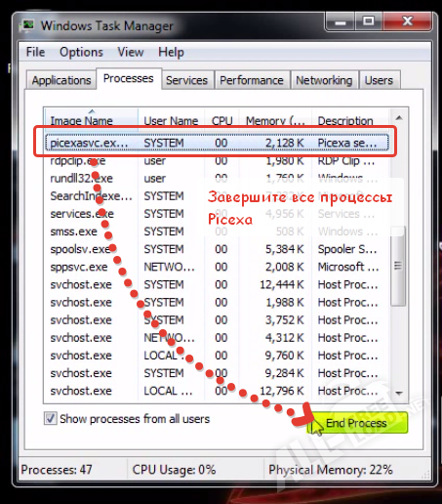
Task: Minimize the Task Manager window
Action: tap(341, 22)
